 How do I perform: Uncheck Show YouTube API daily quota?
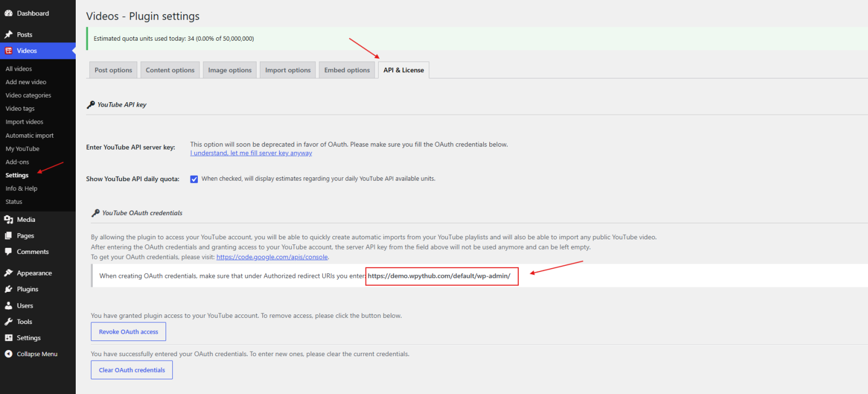point(194,179)
